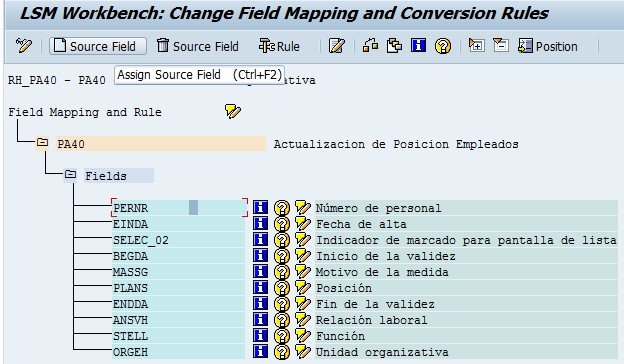Click 'Actualizacion de Posicion Empleados' text
Image resolution: width=624 pixels, height=364 pixels.
pos(396,144)
